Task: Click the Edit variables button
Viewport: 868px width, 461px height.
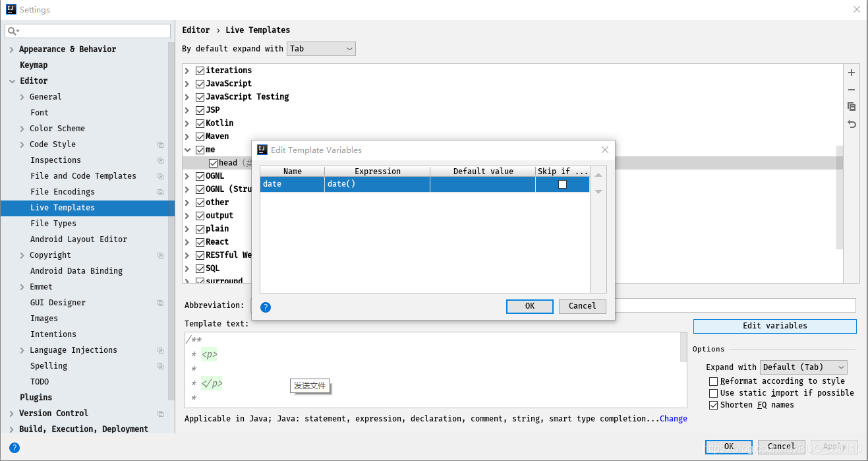Action: [774, 326]
